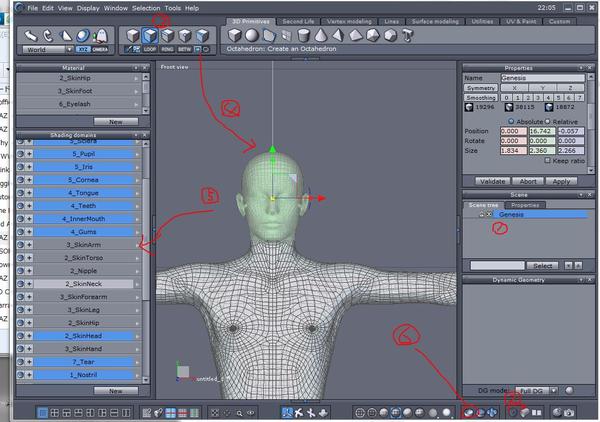Switch to edge selection mode cube

(x=168, y=36)
